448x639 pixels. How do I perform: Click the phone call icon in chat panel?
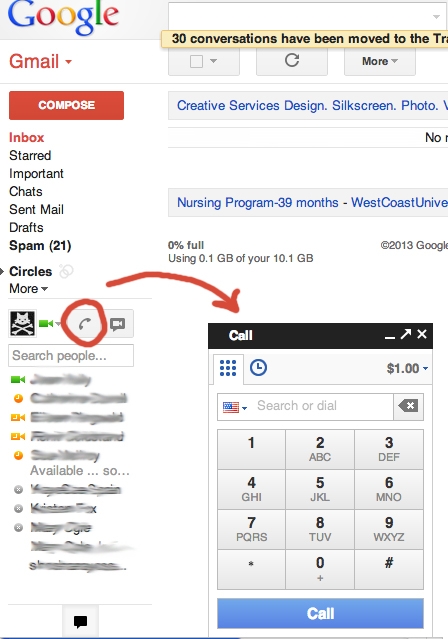click(x=85, y=324)
